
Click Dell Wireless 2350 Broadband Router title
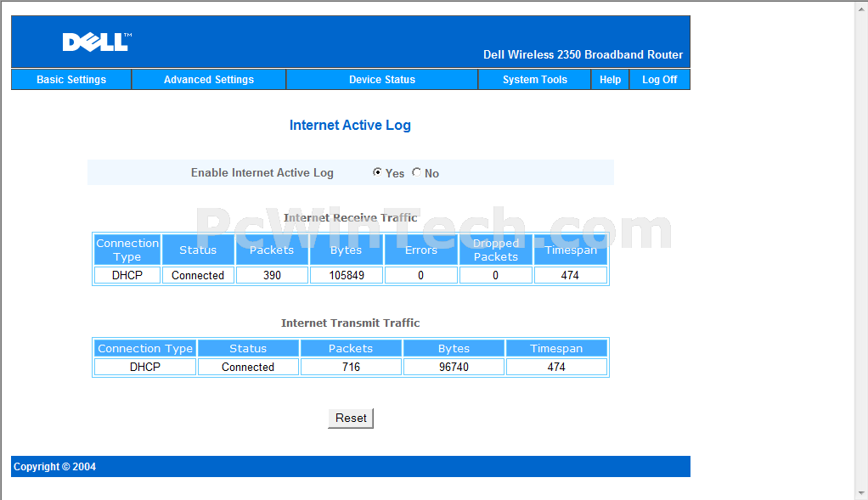click(x=583, y=55)
